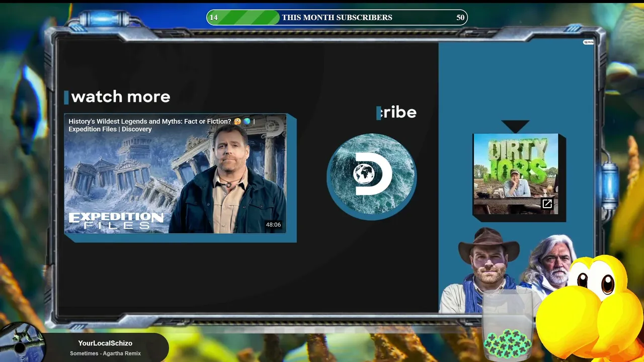Click the subscriber goal number "50"
Image resolution: width=644 pixels, height=362 pixels.
point(460,18)
